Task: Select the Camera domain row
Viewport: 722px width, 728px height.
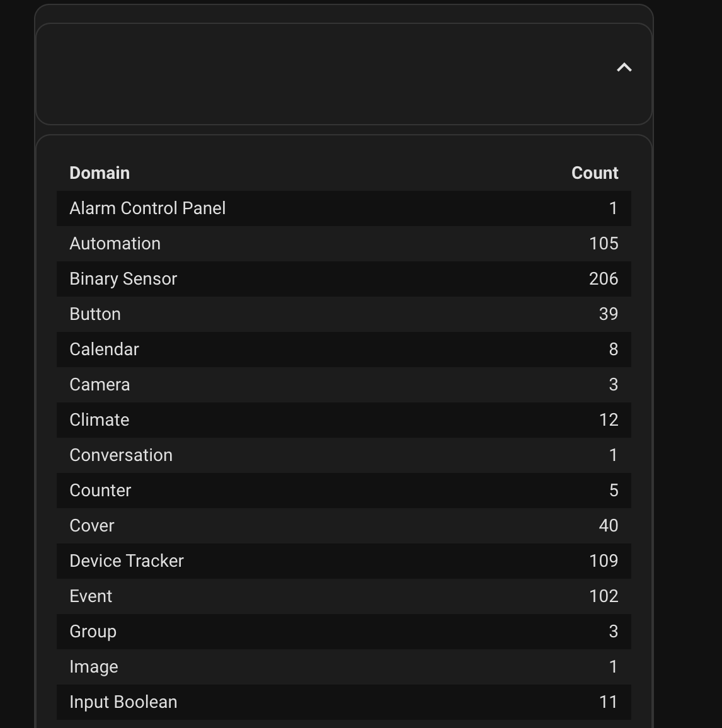Action: click(x=344, y=385)
